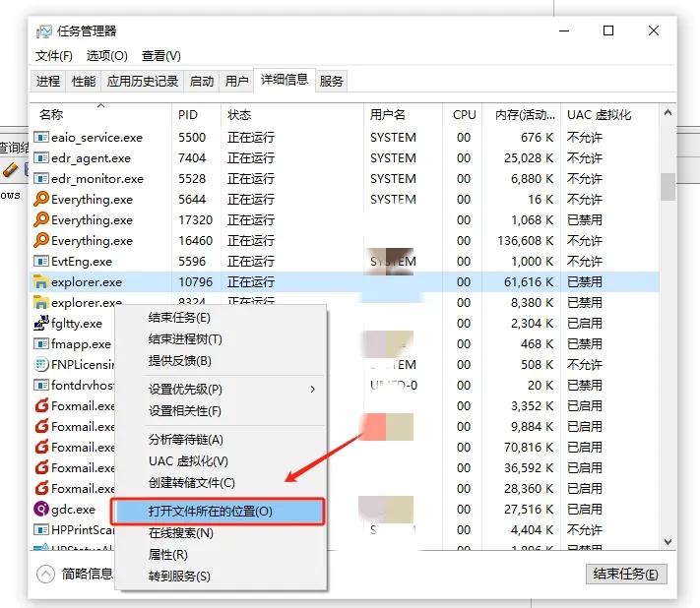Click Everything.exe icon with PID 5644
Viewport: 700px width, 608px height.
41,199
